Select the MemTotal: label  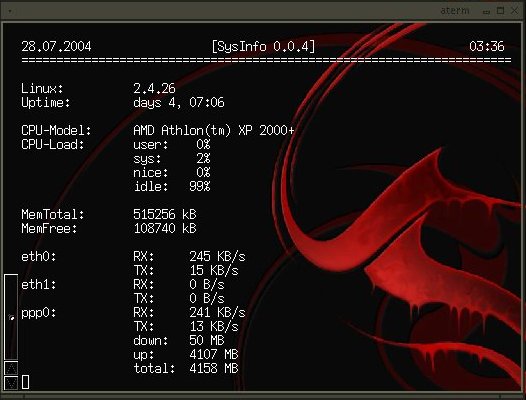[53, 214]
